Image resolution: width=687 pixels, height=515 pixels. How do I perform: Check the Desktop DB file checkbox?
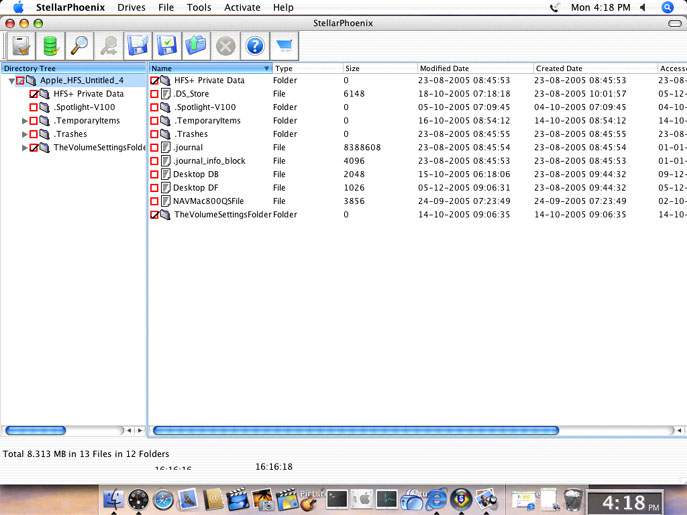click(154, 174)
